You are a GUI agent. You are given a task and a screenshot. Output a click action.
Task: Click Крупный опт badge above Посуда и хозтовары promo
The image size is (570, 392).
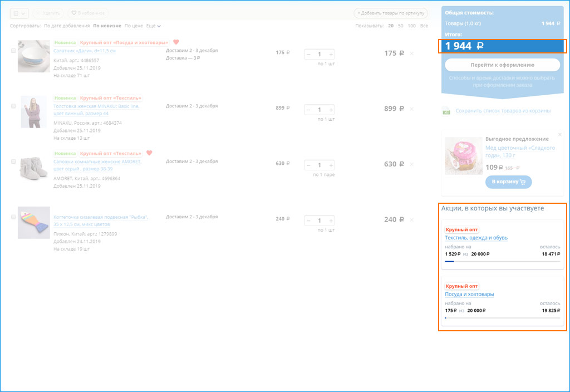point(461,286)
